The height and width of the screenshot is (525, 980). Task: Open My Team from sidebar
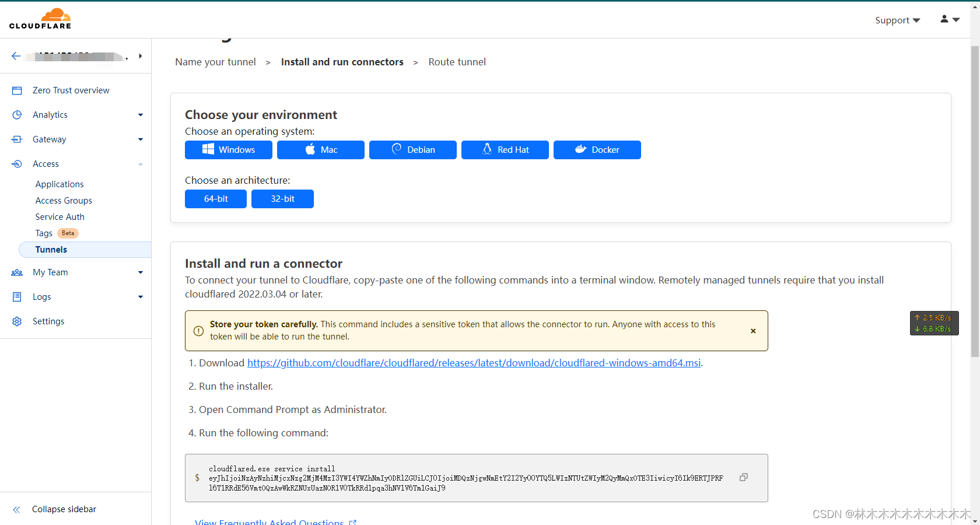tap(50, 272)
